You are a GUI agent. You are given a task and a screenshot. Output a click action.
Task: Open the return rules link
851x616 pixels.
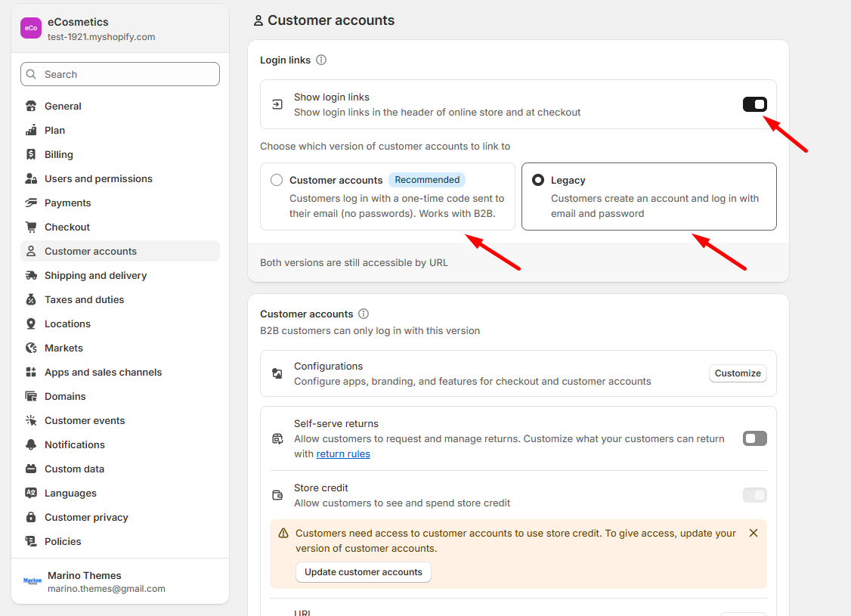343,453
